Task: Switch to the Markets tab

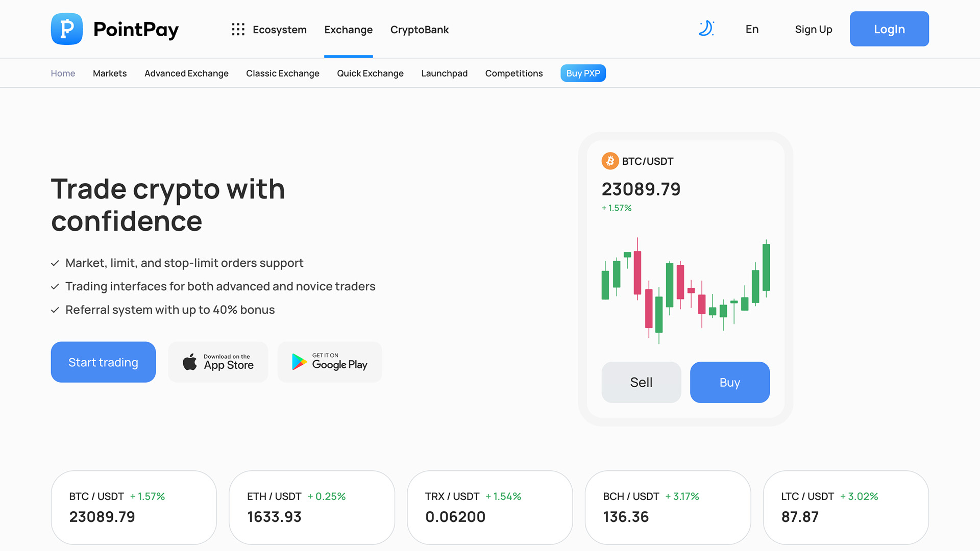Action: pyautogui.click(x=109, y=73)
